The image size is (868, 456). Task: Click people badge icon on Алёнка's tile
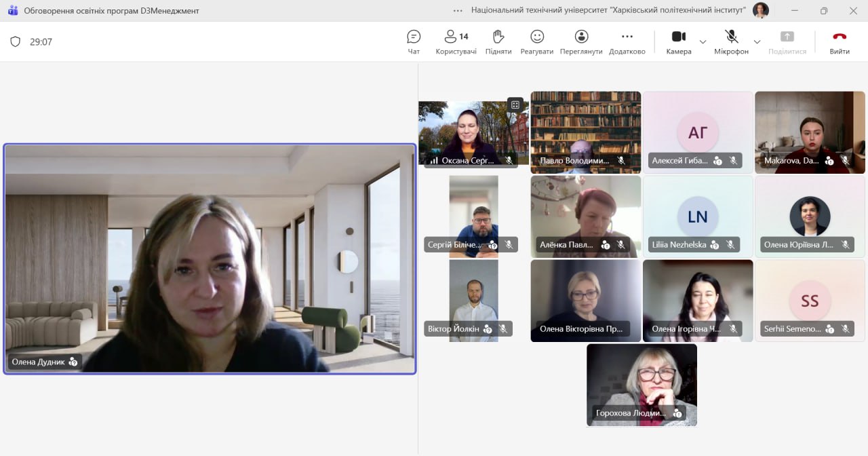click(606, 245)
